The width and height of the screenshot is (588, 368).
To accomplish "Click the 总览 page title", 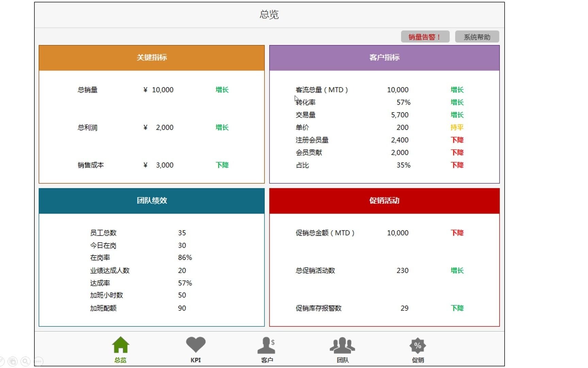I will coord(269,14).
